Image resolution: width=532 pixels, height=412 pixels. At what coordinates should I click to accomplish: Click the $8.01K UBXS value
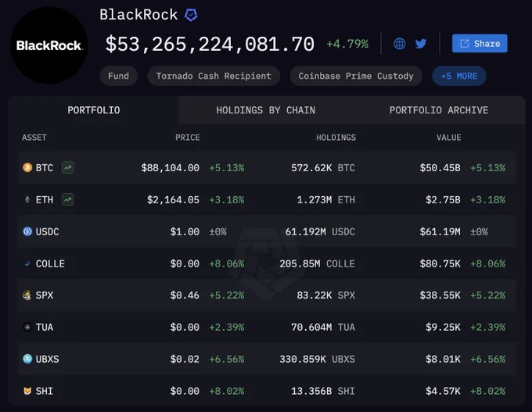(443, 359)
